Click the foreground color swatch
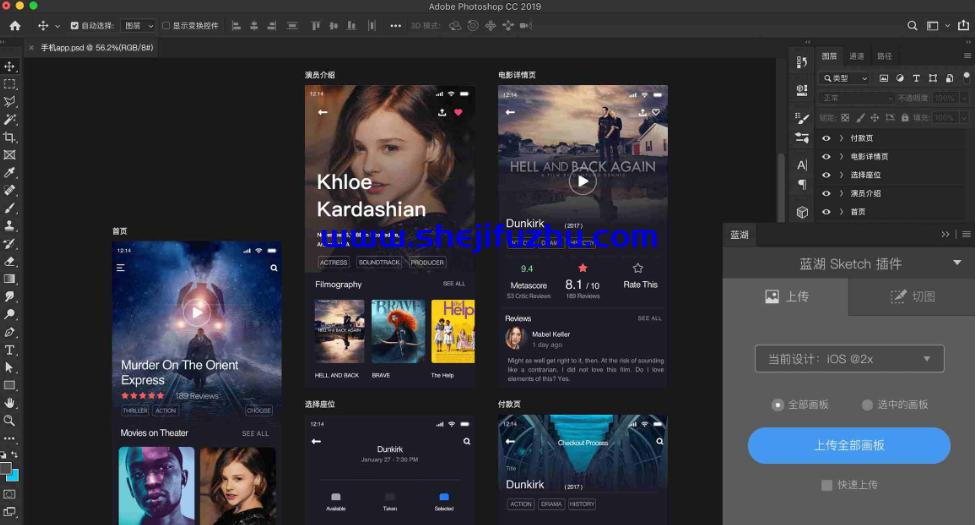 point(5,468)
